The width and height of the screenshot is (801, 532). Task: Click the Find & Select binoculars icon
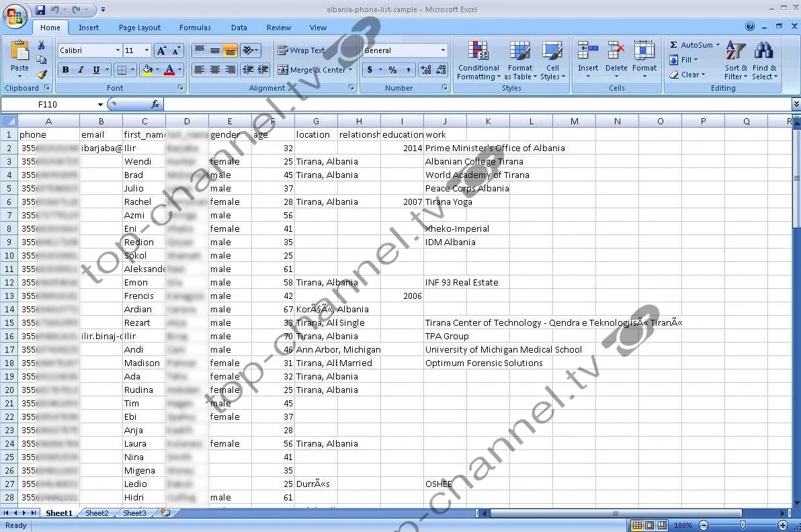coord(764,51)
